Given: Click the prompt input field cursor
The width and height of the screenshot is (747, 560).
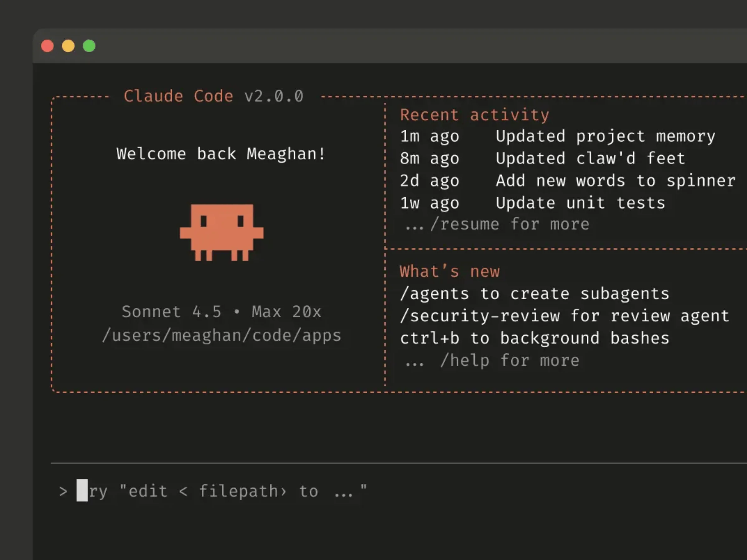Looking at the screenshot, I should (82, 490).
